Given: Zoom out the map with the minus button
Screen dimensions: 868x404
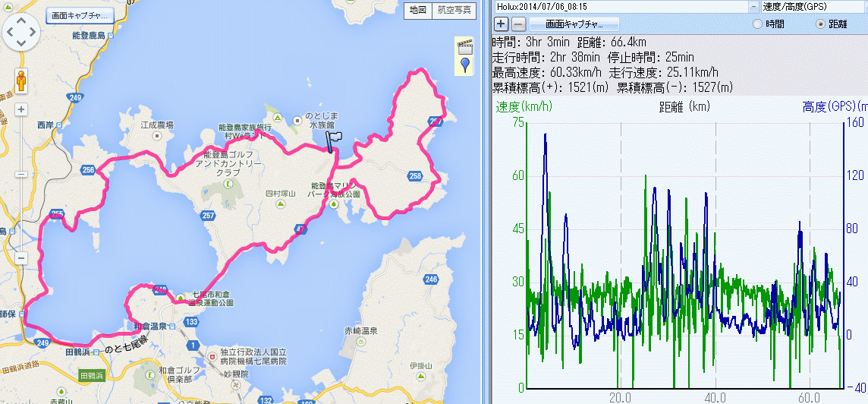Looking at the screenshot, I should (21, 258).
